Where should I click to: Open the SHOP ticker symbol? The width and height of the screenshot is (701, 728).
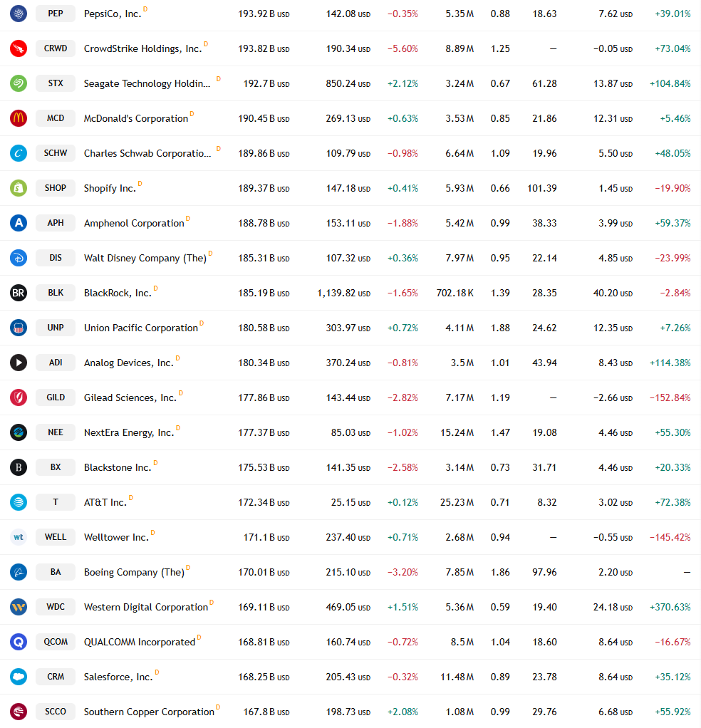pos(56,188)
